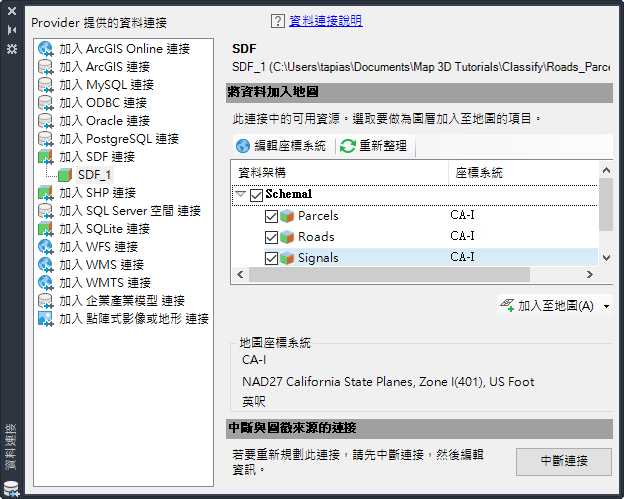Viewport: 624px width, 499px height.
Task: Click the PostgreSQL connection database icon
Action: click(45, 138)
